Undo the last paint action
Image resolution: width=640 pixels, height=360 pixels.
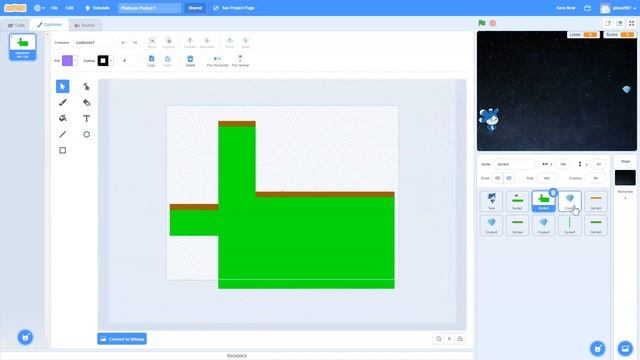pyautogui.click(x=123, y=42)
